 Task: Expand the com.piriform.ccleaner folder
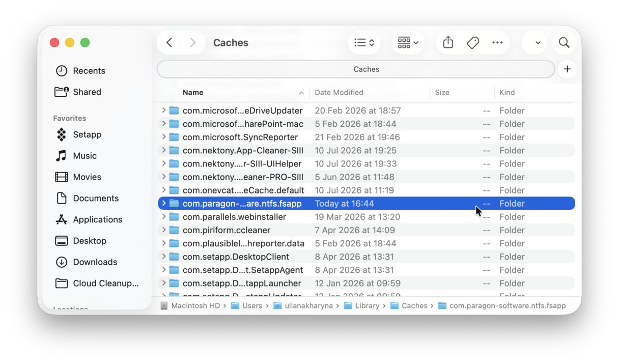164,230
